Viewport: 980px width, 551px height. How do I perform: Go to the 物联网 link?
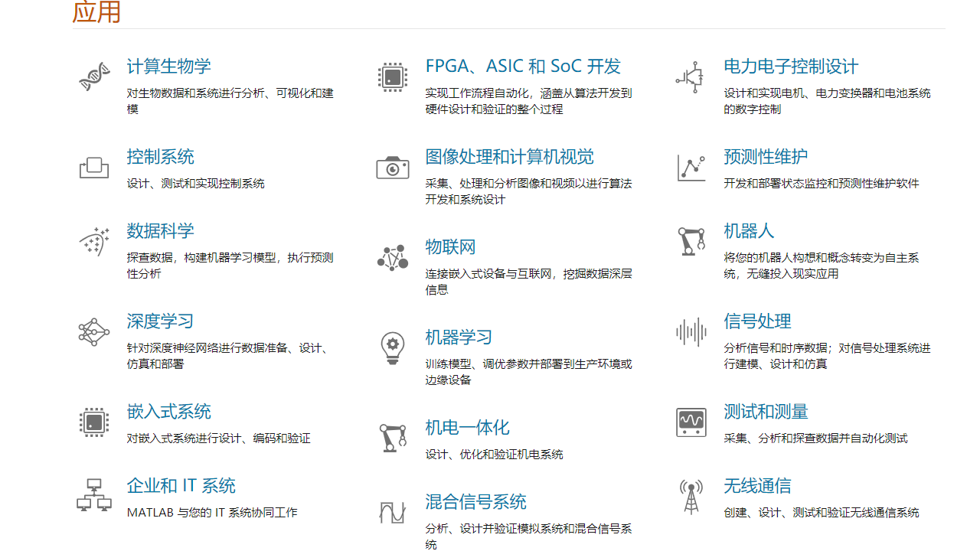[451, 247]
